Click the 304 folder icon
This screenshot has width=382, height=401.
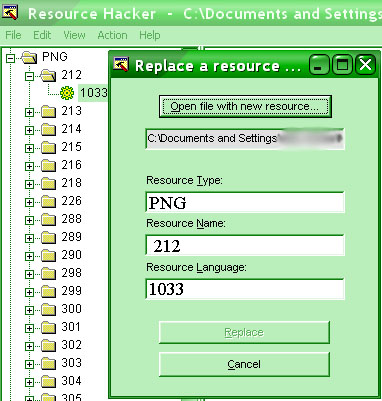click(x=49, y=382)
